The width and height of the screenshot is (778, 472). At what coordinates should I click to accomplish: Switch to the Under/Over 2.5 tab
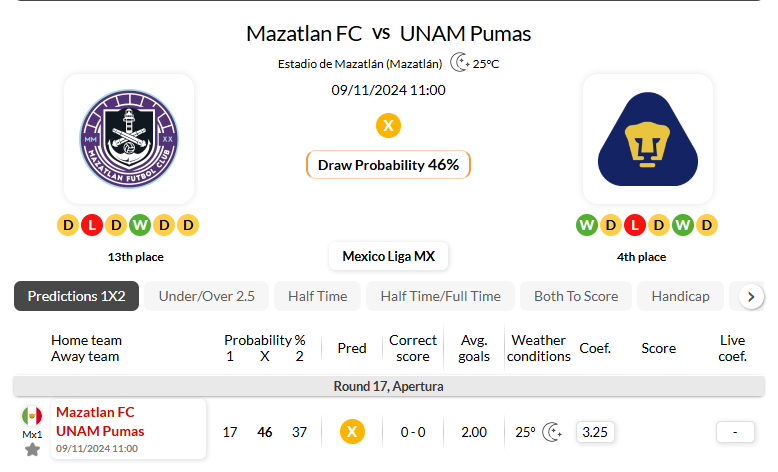(206, 296)
